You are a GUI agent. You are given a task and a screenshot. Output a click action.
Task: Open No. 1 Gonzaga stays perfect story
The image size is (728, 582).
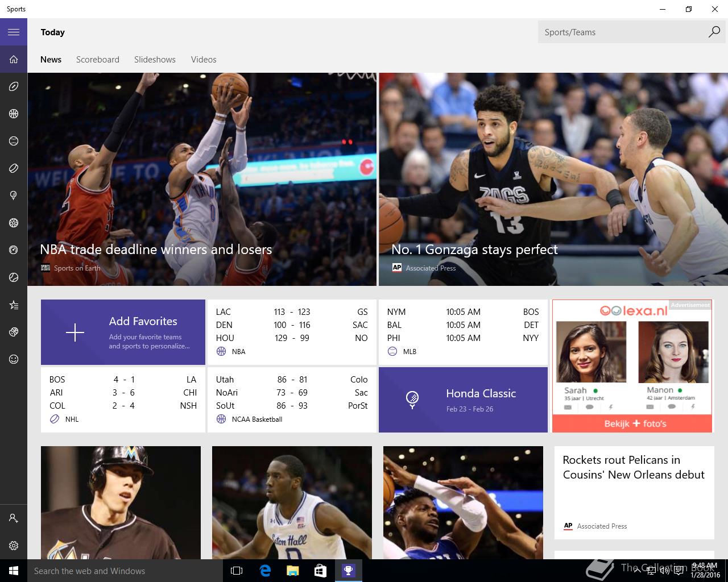(x=553, y=179)
